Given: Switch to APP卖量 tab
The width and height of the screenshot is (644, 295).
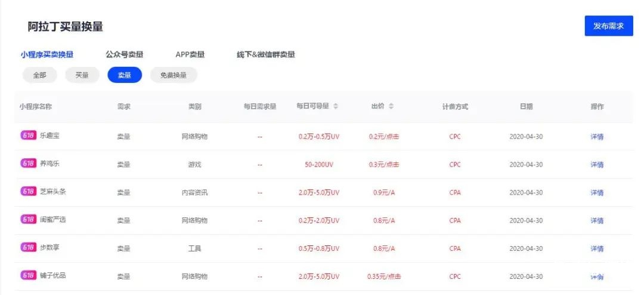Looking at the screenshot, I should (190, 54).
